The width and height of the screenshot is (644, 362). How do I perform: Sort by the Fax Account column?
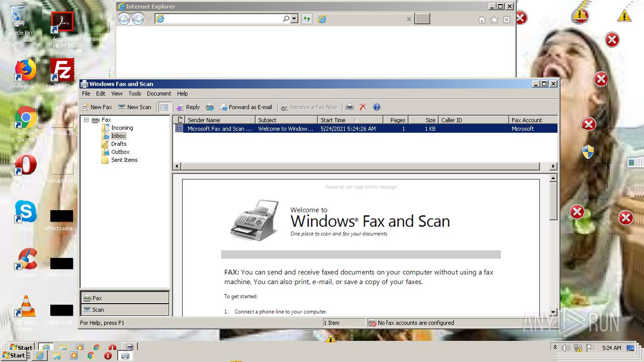click(x=533, y=120)
